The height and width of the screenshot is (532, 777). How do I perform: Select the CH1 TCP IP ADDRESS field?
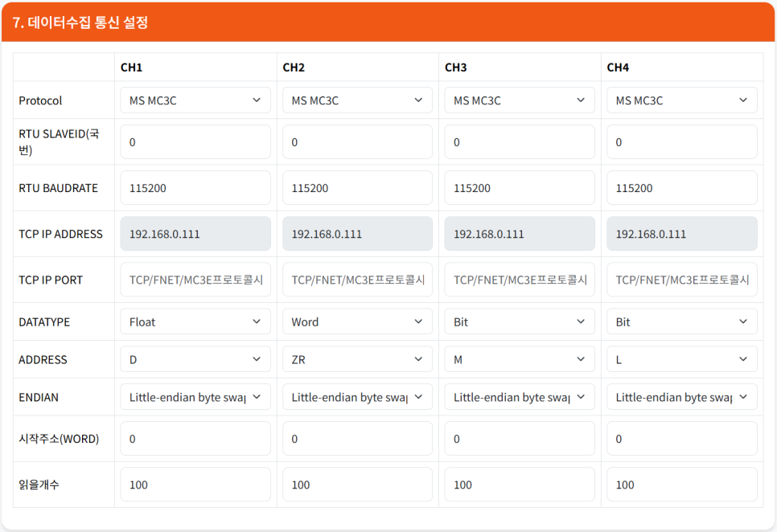click(x=195, y=234)
